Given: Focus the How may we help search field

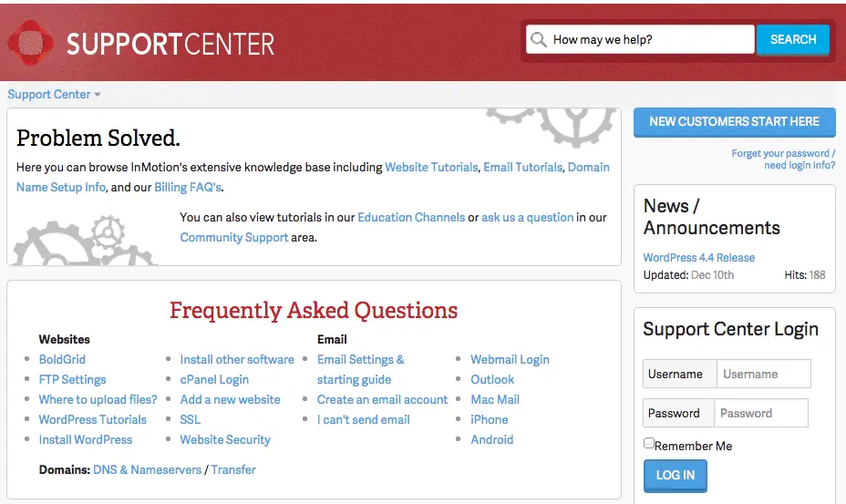Looking at the screenshot, I should pyautogui.click(x=640, y=39).
